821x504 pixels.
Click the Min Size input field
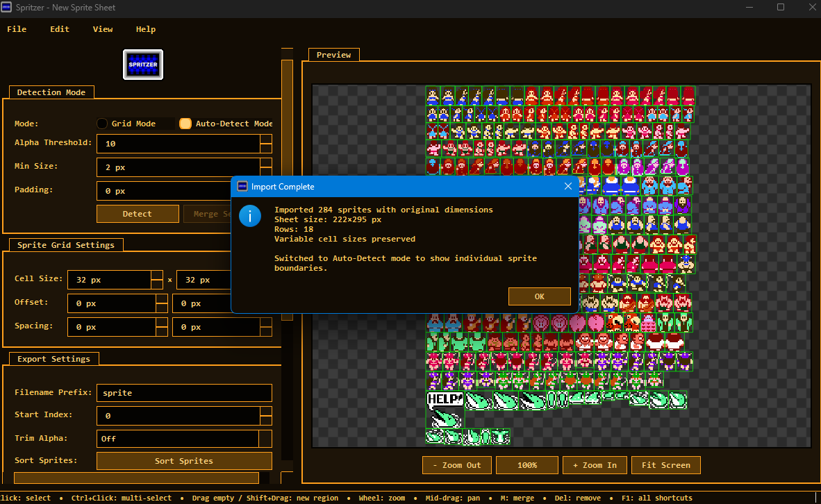tap(179, 167)
